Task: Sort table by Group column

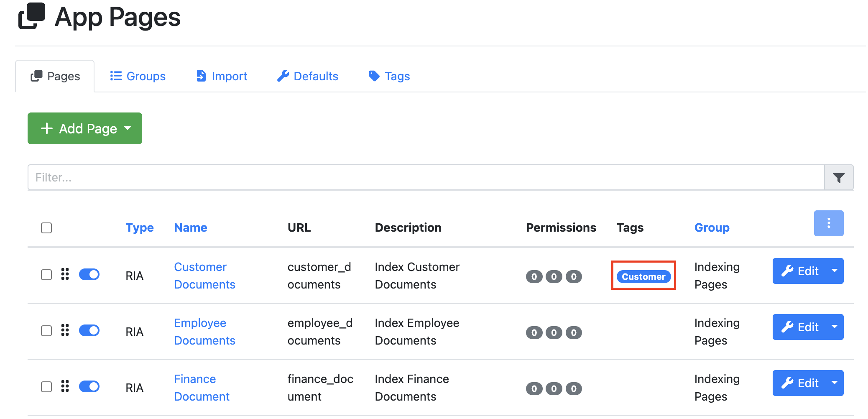Action: point(712,227)
